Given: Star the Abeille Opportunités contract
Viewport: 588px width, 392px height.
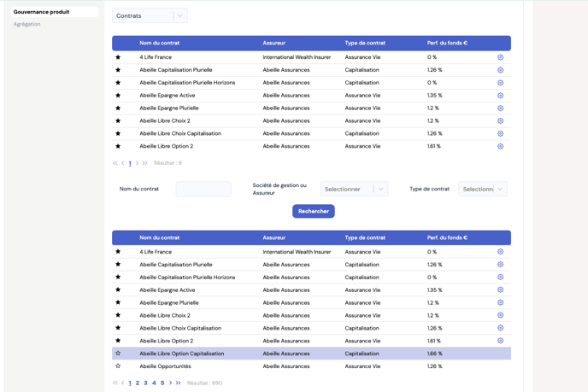Looking at the screenshot, I should [x=118, y=366].
